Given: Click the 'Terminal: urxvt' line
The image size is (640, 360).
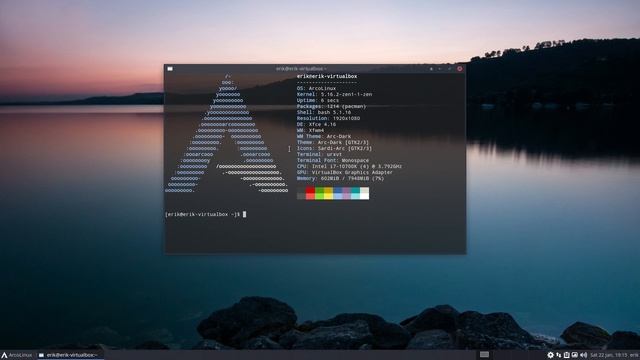Looking at the screenshot, I should pyautogui.click(x=319, y=155).
